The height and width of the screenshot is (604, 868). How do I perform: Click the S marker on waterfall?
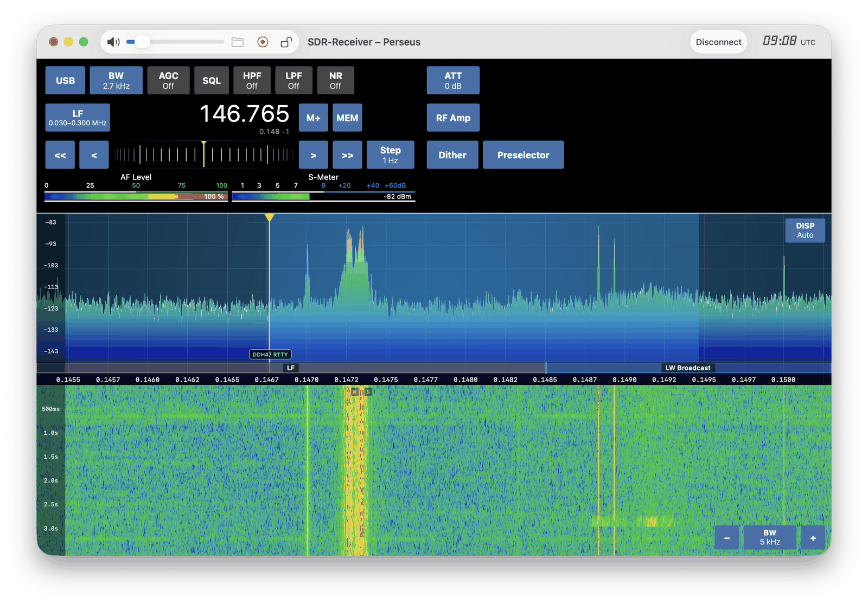pyautogui.click(x=368, y=392)
